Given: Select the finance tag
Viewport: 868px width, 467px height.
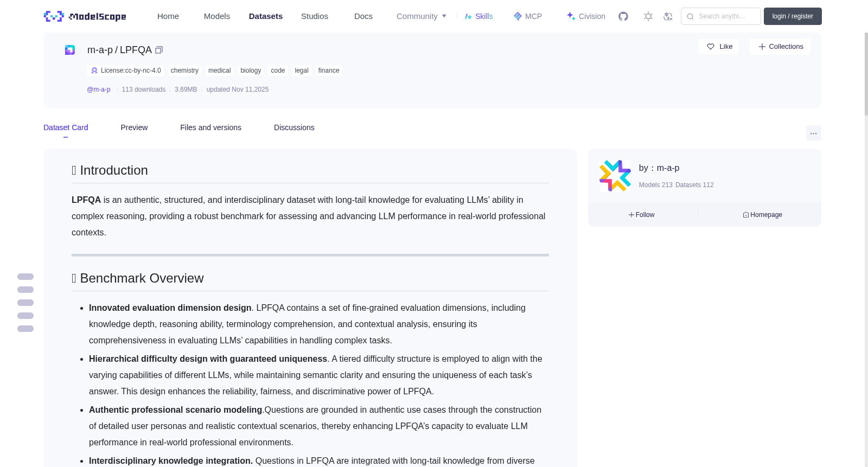Looking at the screenshot, I should (329, 71).
